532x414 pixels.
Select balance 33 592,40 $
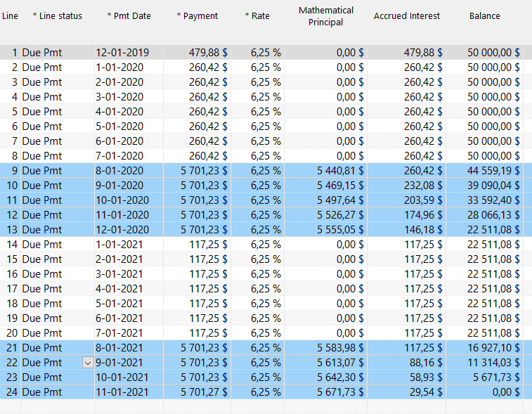484,200
